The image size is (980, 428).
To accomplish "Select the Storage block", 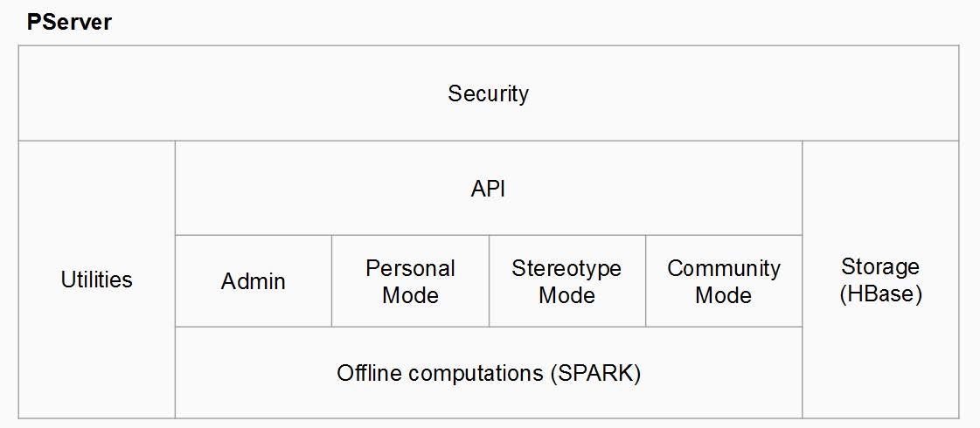I will [880, 280].
